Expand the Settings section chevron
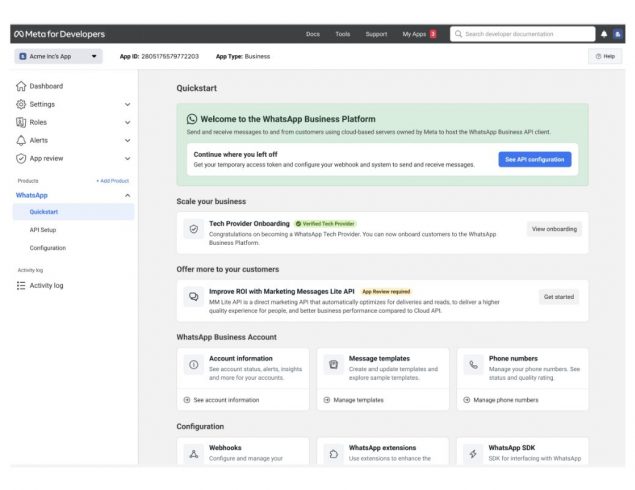This screenshot has width=635, height=490. [128, 104]
